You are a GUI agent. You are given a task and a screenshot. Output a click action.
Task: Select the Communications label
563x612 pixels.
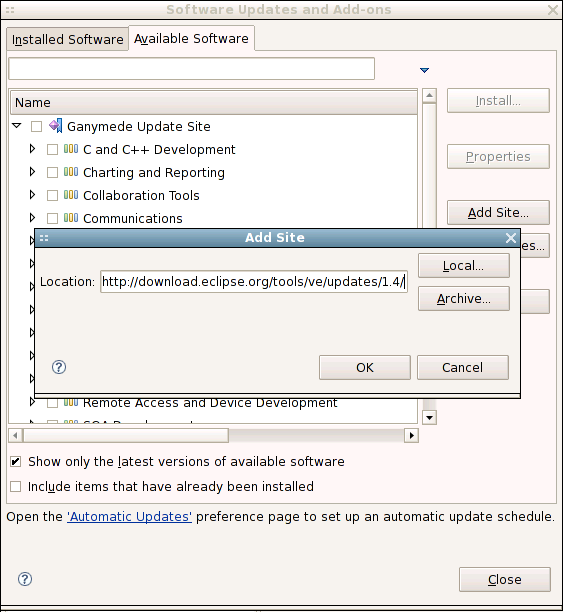[x=133, y=218]
